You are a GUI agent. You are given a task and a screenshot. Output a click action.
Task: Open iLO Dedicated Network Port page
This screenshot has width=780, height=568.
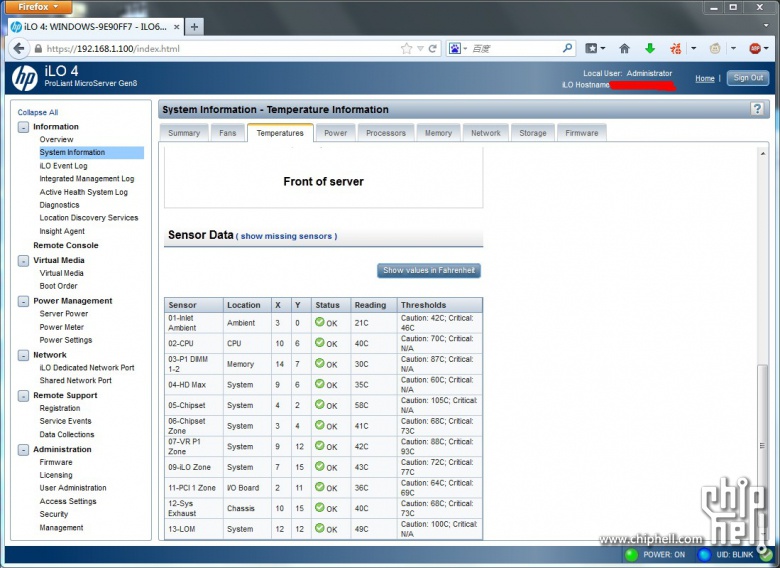click(x=87, y=368)
